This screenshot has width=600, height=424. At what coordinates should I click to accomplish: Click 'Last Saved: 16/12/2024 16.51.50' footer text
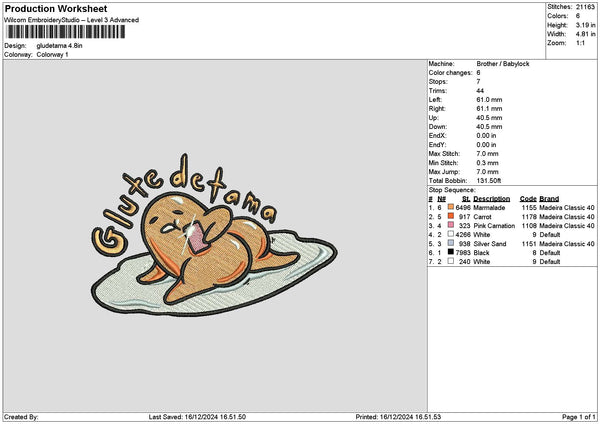coord(197,417)
